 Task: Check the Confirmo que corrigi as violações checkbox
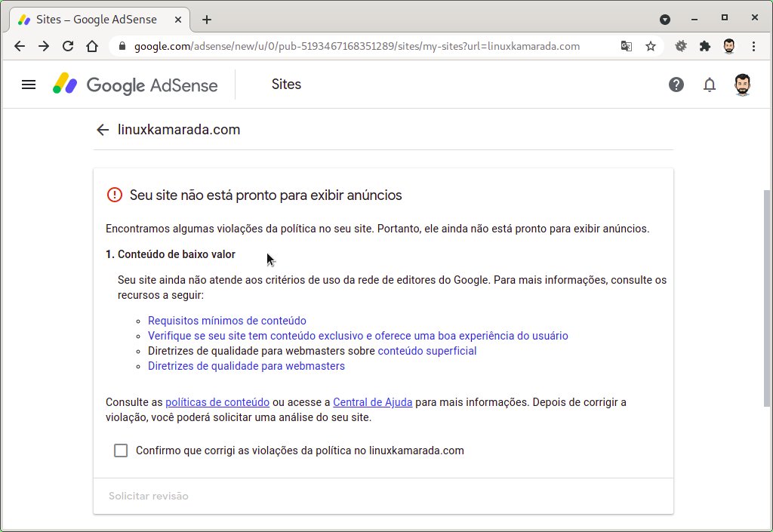121,451
